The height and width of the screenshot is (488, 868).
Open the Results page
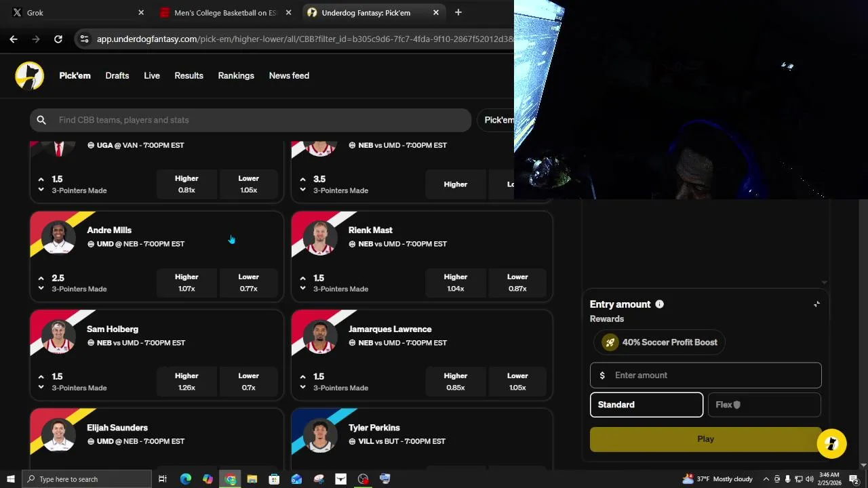click(x=189, y=76)
